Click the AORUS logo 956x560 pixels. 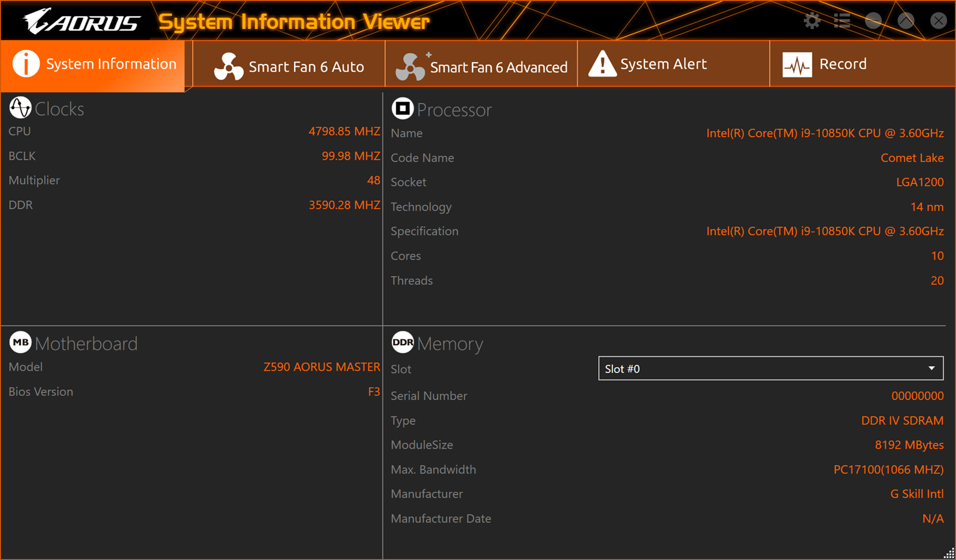(82, 21)
